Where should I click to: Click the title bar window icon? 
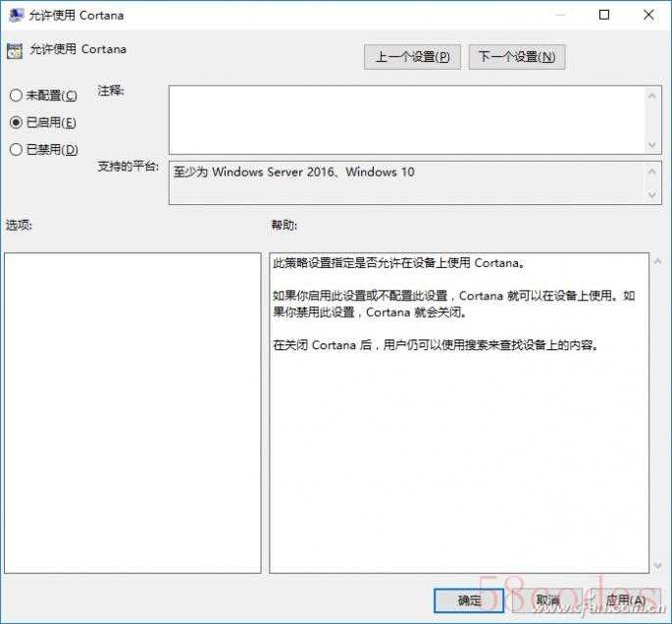(x=17, y=15)
